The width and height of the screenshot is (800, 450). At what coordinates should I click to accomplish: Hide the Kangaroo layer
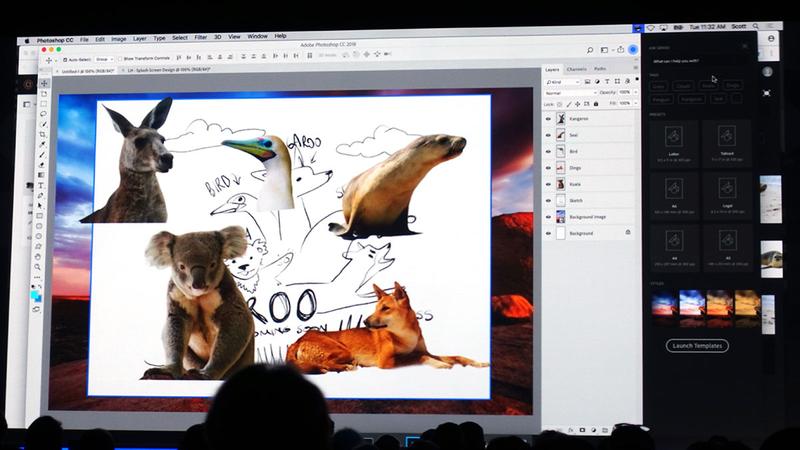548,119
